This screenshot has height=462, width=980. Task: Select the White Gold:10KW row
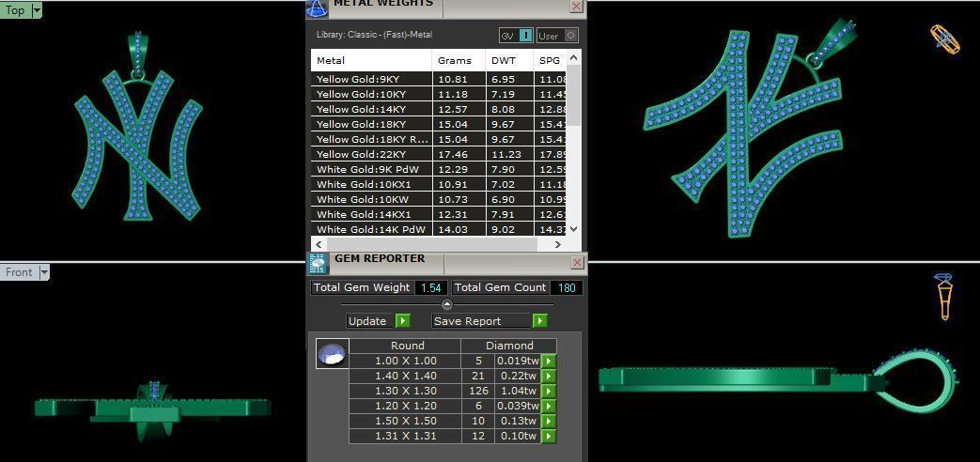(439, 199)
